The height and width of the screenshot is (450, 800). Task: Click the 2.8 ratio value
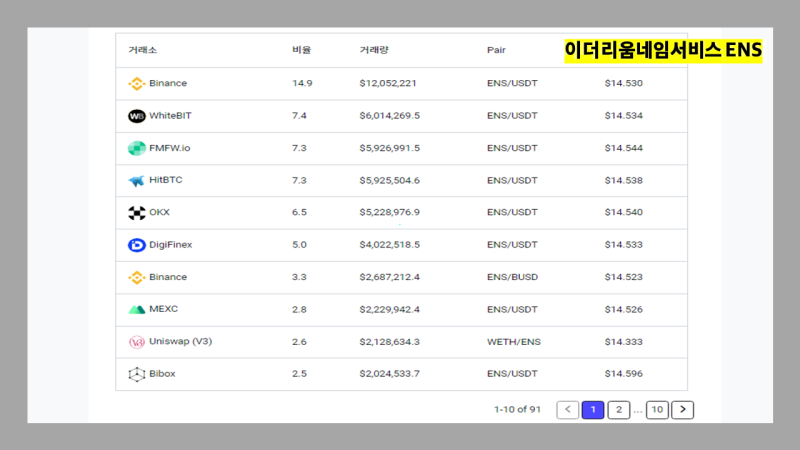(299, 310)
